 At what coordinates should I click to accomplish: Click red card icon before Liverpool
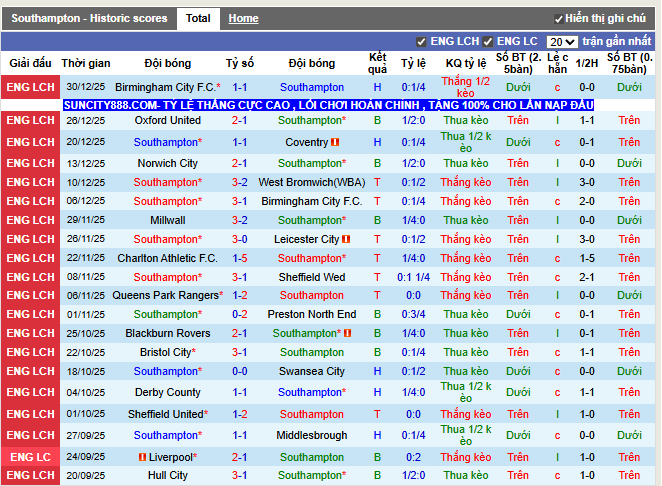[x=143, y=457]
